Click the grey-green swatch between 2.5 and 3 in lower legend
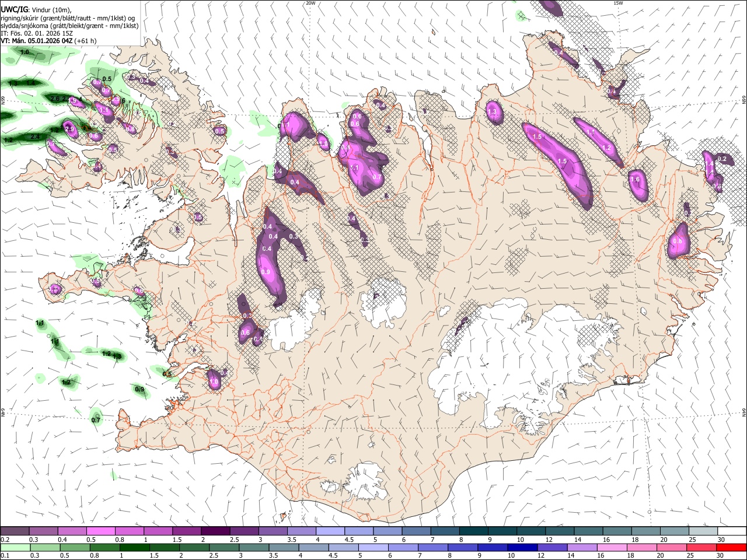Viewport: 747px width, 560px height. tap(224, 547)
